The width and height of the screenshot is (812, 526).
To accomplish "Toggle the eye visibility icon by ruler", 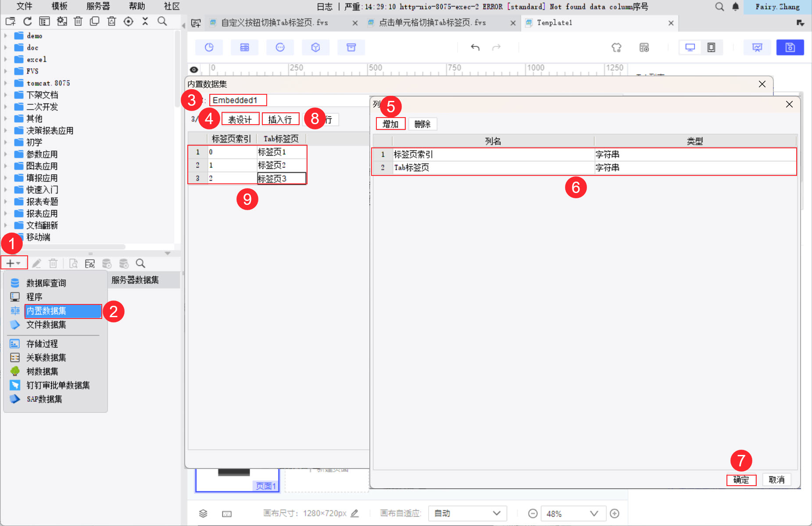I will (194, 69).
